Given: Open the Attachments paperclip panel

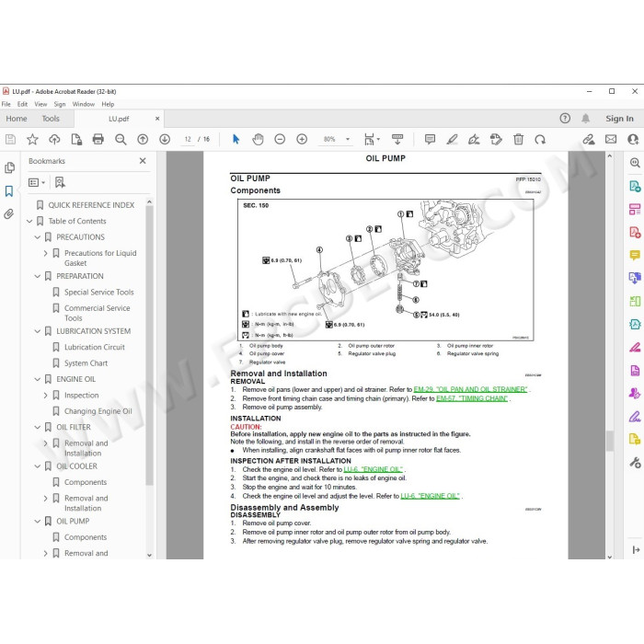Looking at the screenshot, I should [x=9, y=214].
